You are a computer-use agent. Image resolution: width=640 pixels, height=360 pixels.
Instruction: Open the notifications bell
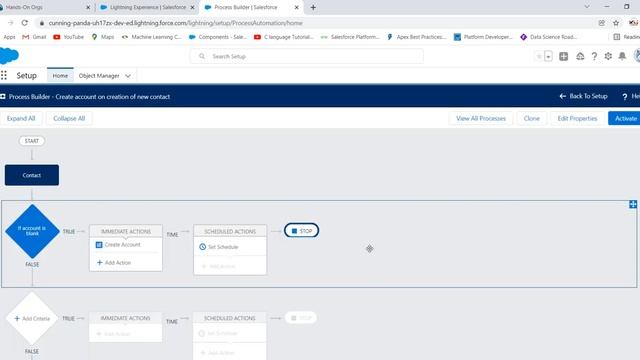point(622,56)
